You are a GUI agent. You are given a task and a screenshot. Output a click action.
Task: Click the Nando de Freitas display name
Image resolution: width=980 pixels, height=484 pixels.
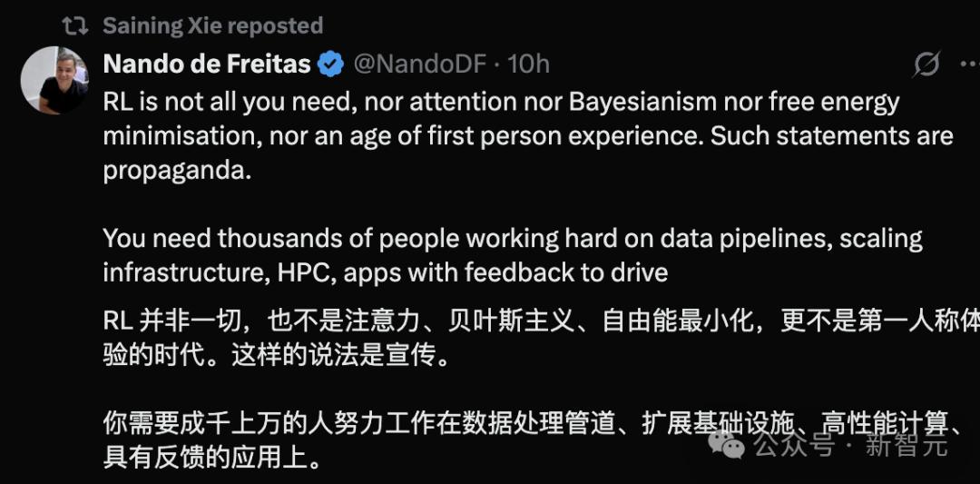207,64
